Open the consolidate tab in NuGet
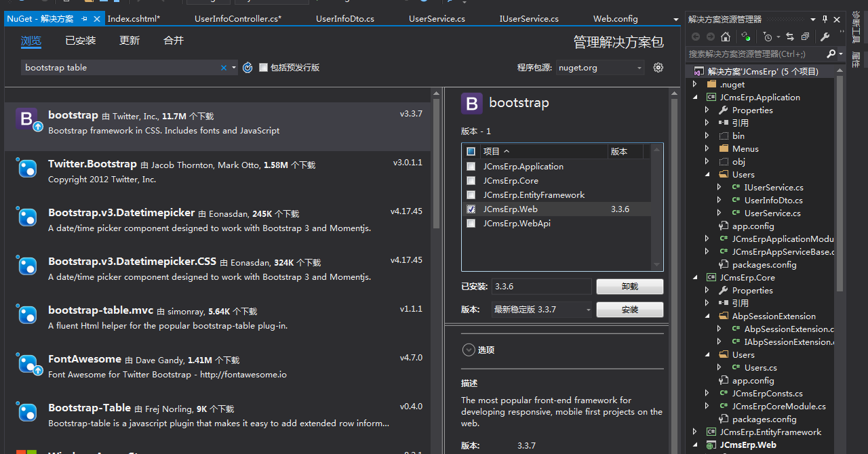 [x=174, y=41]
